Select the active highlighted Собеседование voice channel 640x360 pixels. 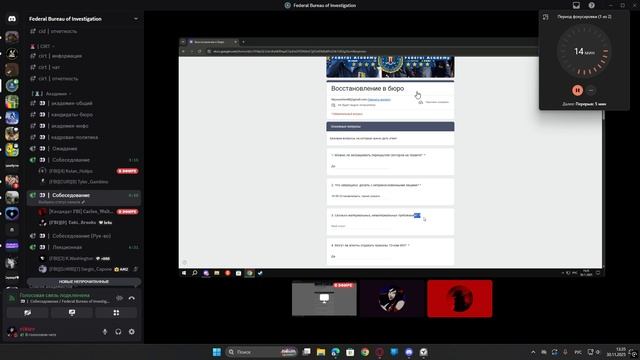(x=84, y=198)
